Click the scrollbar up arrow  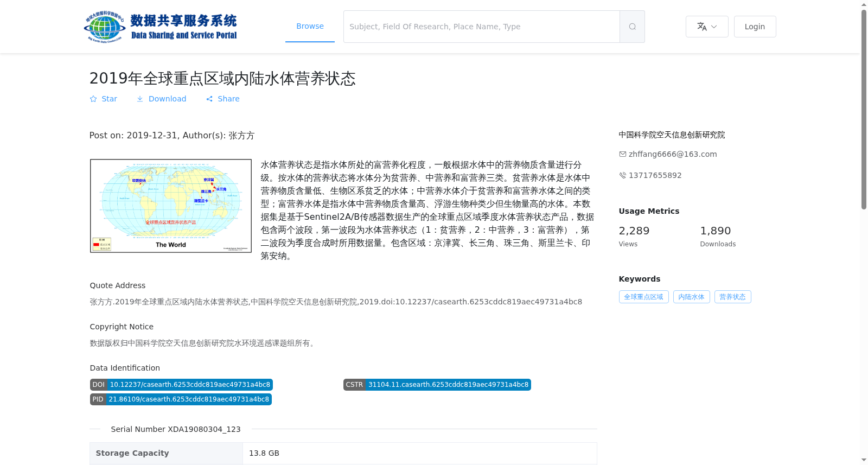pos(864,4)
